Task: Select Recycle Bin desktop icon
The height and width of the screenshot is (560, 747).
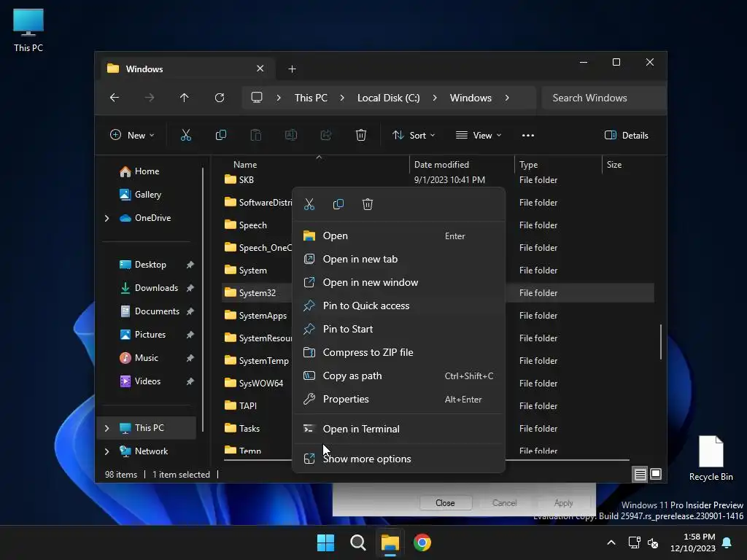Action: click(711, 458)
